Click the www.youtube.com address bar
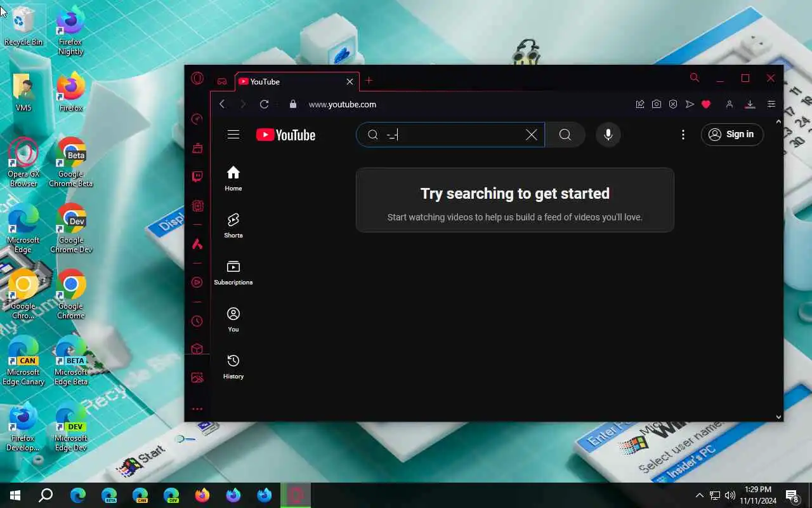The image size is (812, 508). point(343,104)
